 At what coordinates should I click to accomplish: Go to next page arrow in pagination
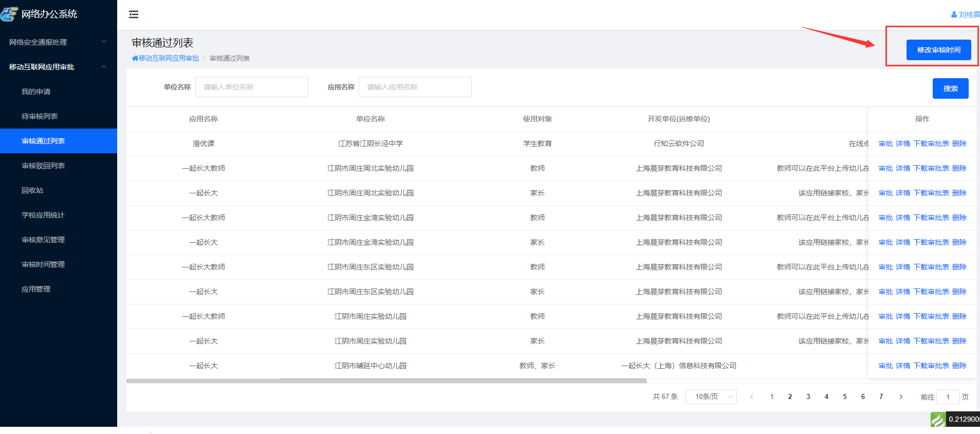point(901,396)
